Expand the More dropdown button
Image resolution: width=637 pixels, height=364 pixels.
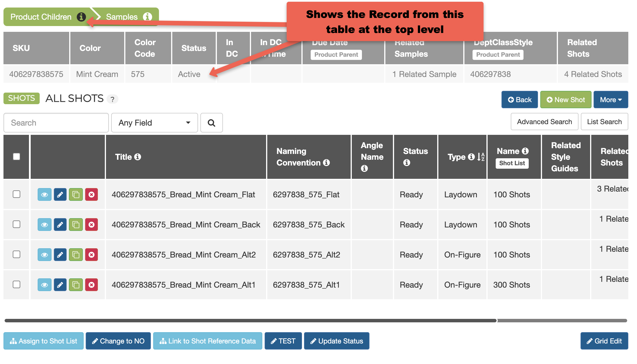pos(610,100)
